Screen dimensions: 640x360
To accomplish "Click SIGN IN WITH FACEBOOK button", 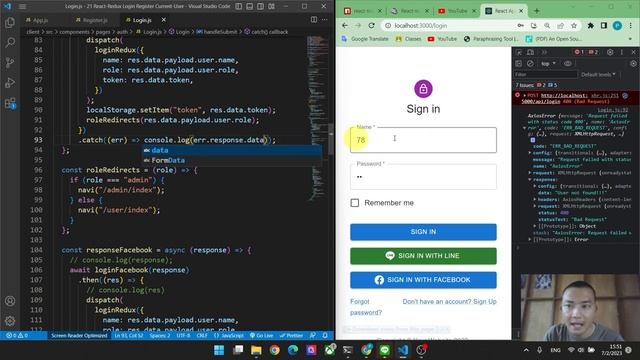I will click(x=423, y=280).
